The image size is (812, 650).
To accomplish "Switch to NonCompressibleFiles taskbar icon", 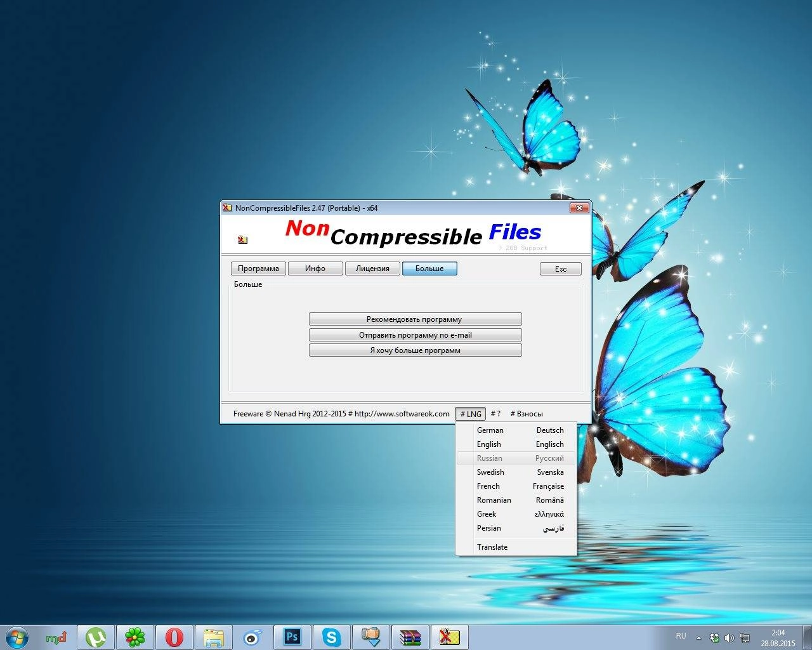I will pyautogui.click(x=450, y=637).
